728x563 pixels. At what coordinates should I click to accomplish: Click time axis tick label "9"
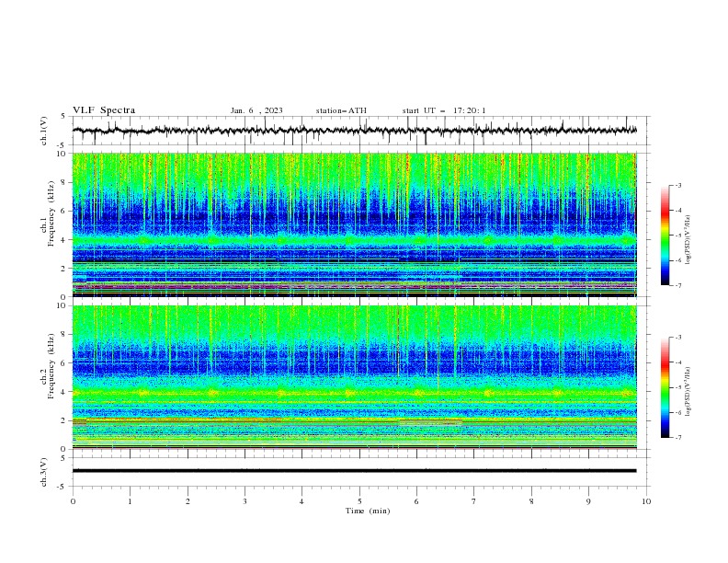(x=588, y=501)
